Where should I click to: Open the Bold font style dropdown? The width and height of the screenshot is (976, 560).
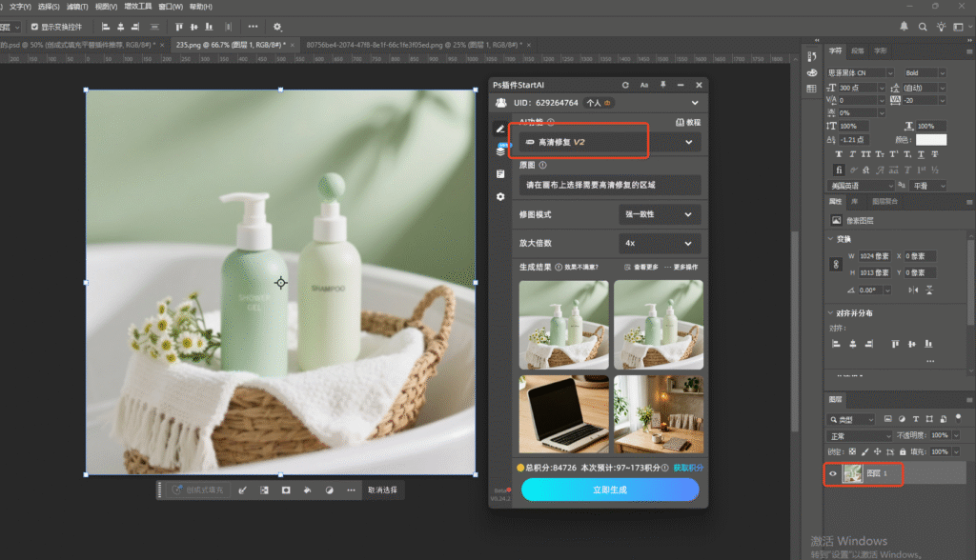coord(925,72)
